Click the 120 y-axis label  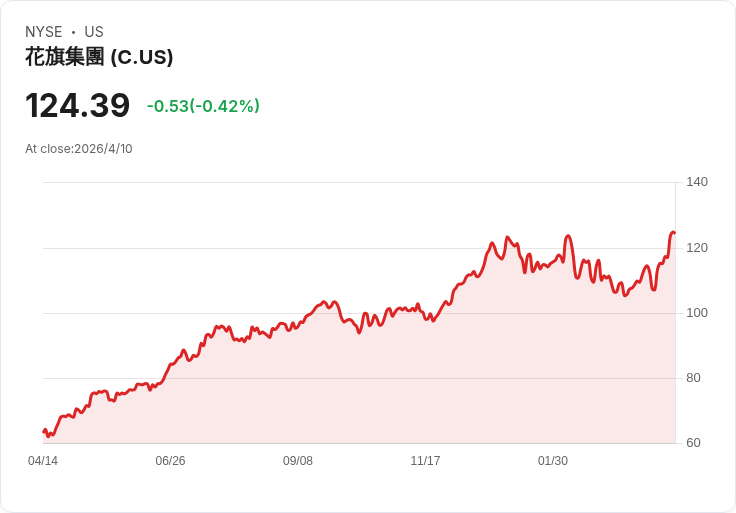[x=697, y=247]
